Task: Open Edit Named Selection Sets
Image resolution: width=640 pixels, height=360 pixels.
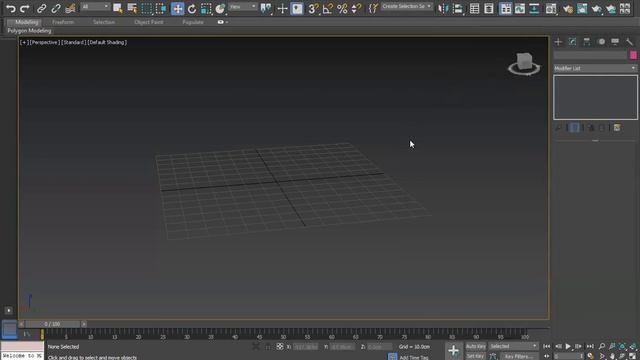Action: point(373,8)
